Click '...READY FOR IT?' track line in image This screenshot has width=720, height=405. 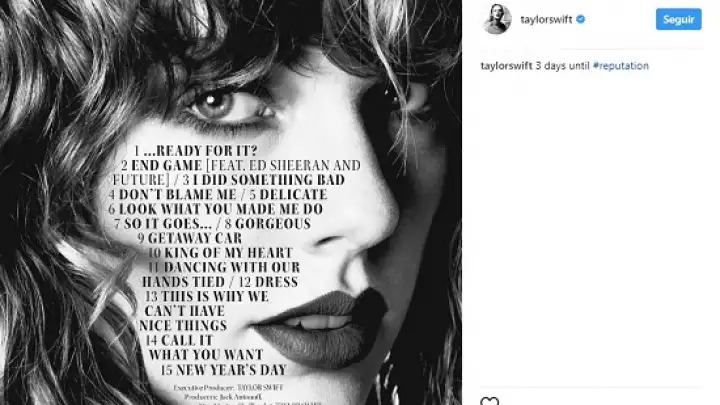(x=196, y=151)
